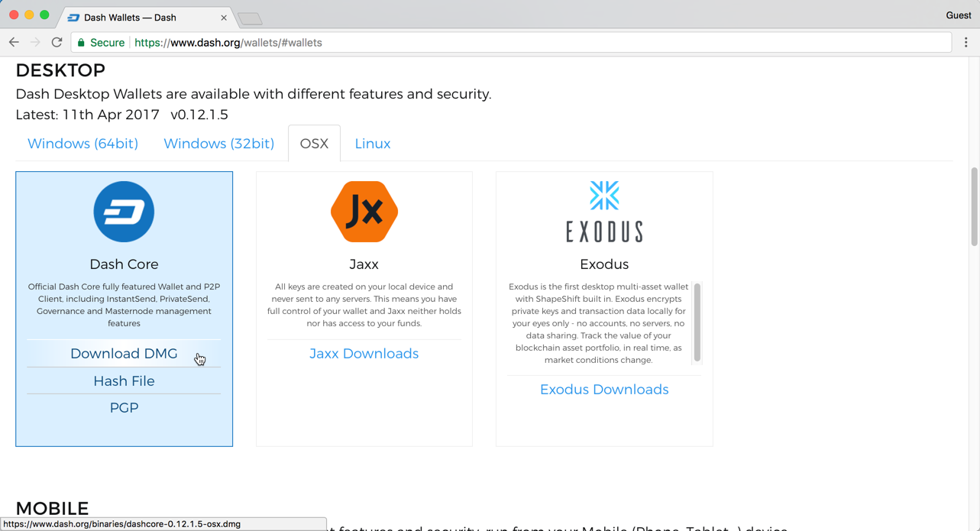
Task: Switch to the Windows (32bit) tab
Action: tap(218, 144)
